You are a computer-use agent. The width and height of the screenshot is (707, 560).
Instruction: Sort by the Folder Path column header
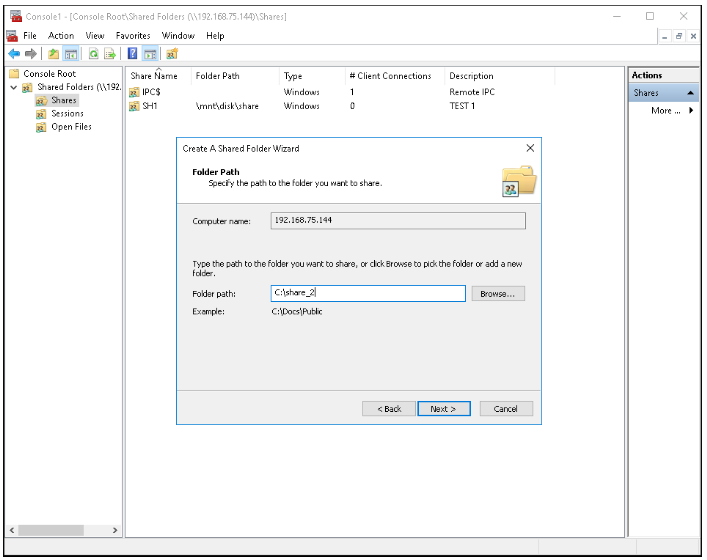[217, 76]
